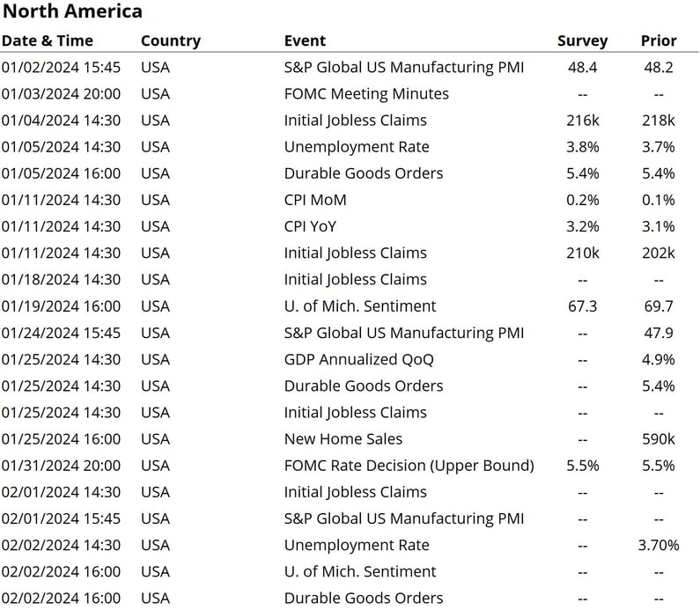The width and height of the screenshot is (700, 610).
Task: Select the 01/02/2024 15:45 date cell
Action: pos(61,68)
